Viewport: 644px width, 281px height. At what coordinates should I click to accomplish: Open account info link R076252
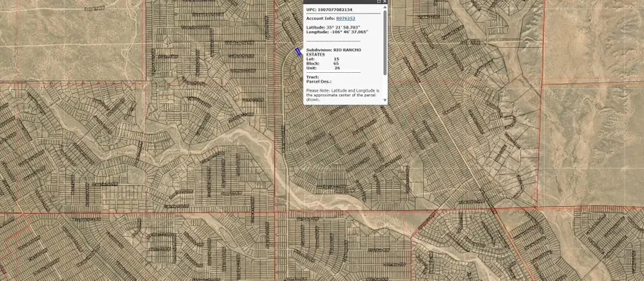point(346,19)
